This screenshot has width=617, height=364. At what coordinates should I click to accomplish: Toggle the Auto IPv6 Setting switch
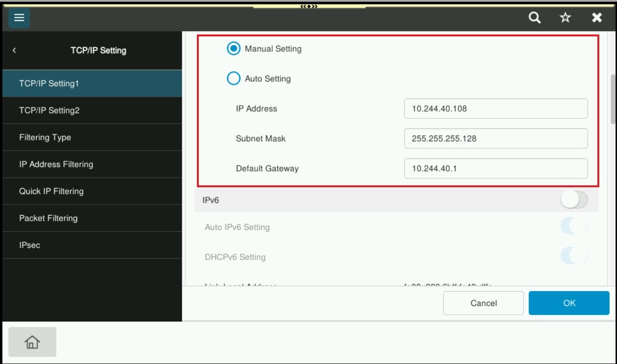574,227
